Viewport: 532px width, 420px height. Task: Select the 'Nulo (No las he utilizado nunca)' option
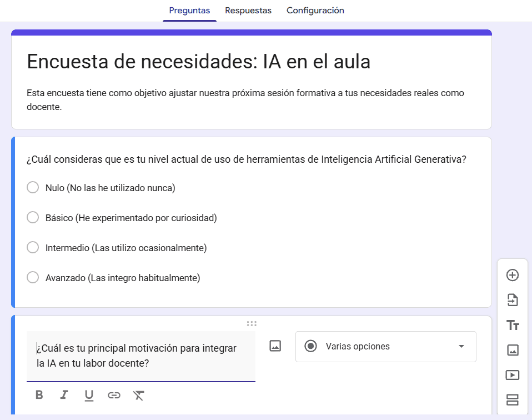pyautogui.click(x=33, y=187)
